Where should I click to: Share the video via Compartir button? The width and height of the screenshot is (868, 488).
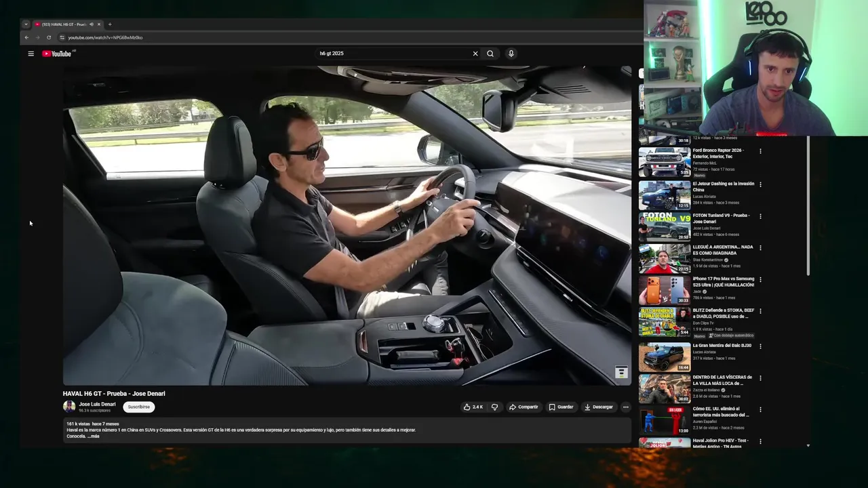coord(524,407)
